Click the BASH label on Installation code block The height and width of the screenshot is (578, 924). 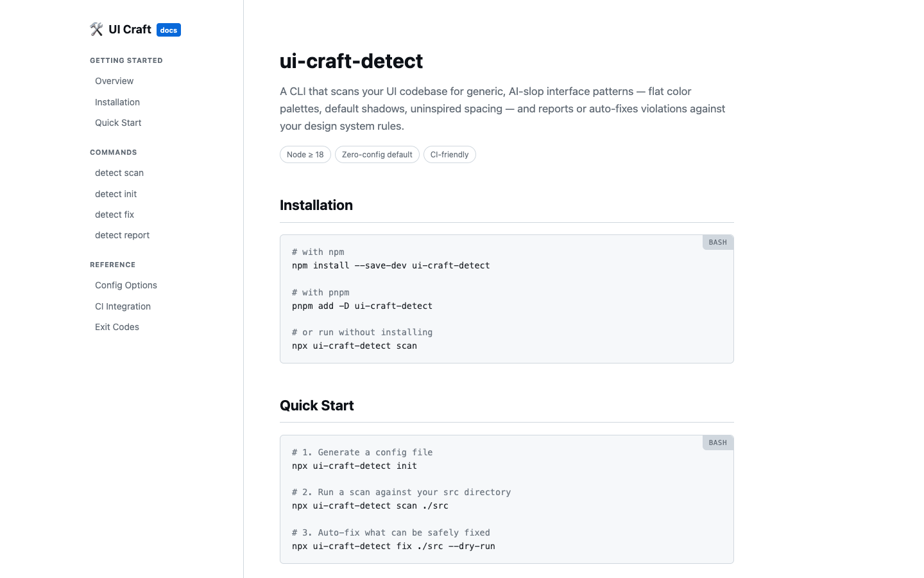718,242
